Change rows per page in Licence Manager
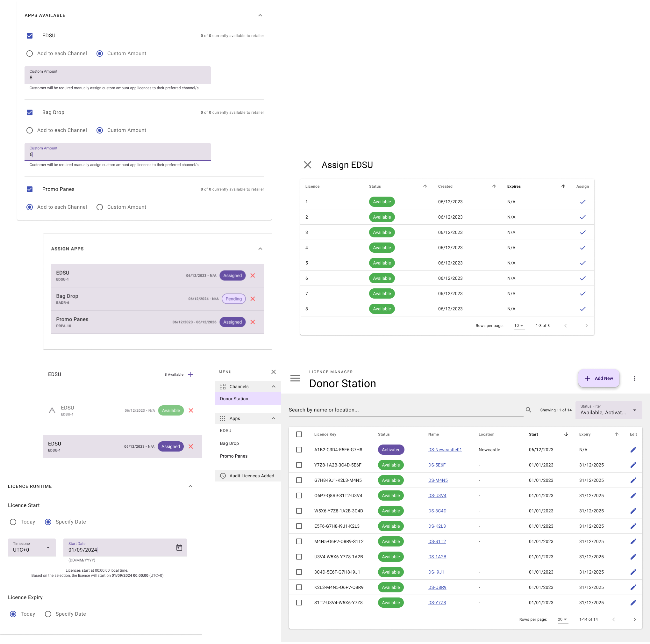This screenshot has width=650, height=644. (563, 619)
